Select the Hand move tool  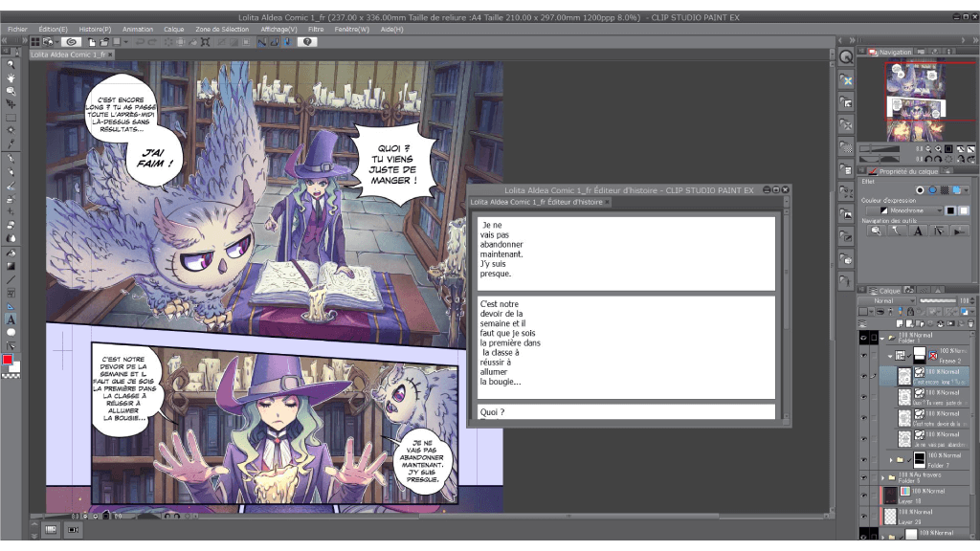tap(11, 77)
